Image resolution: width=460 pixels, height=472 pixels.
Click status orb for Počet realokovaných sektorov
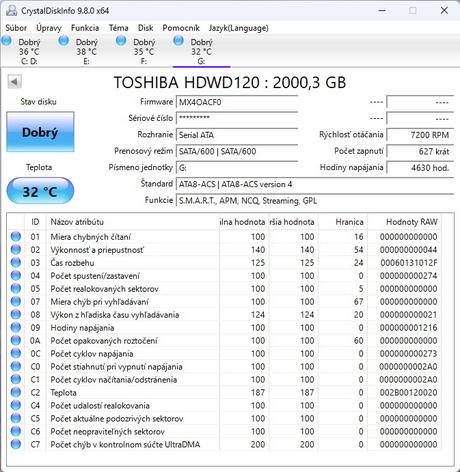tap(16, 289)
